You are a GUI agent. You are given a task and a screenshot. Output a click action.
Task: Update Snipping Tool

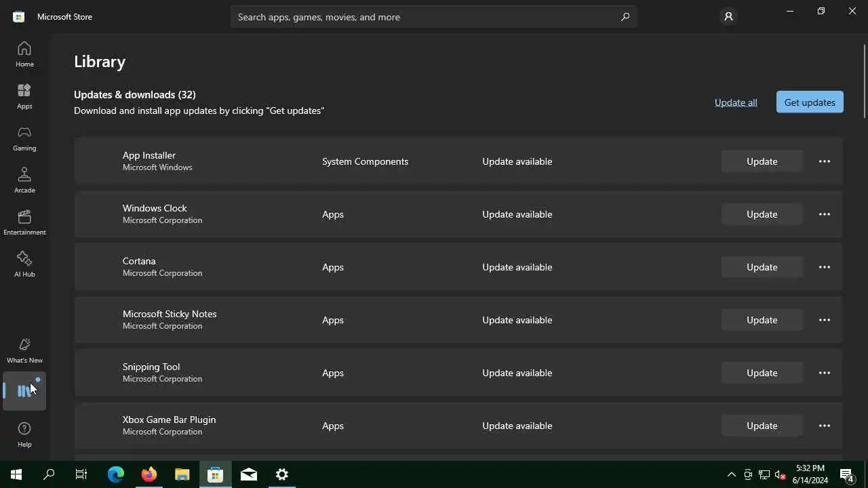tap(762, 373)
